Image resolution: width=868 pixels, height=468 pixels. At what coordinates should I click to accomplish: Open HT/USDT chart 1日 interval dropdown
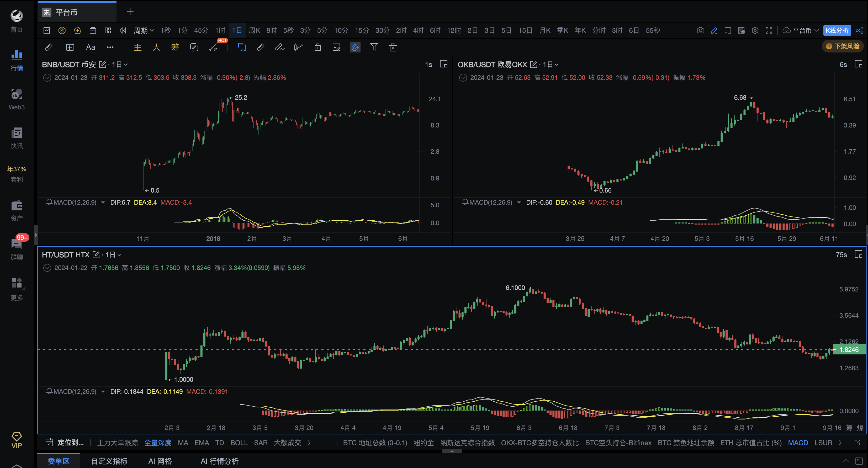click(x=113, y=254)
